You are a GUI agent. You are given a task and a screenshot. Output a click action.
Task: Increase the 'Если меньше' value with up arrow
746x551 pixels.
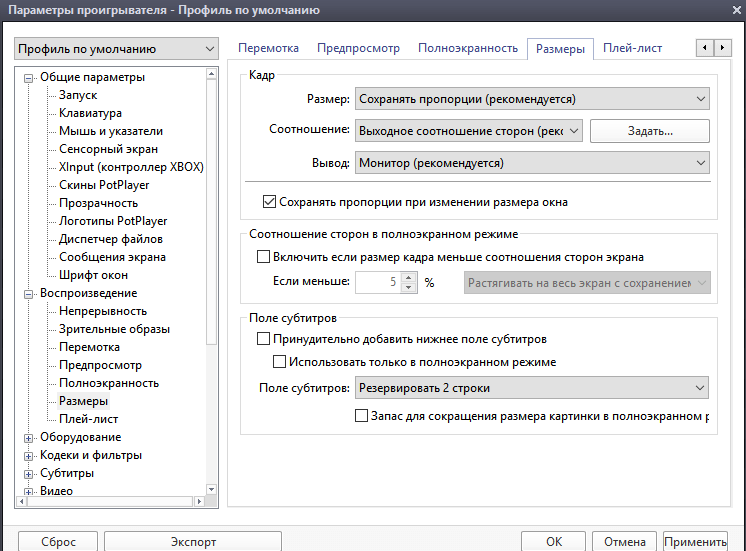pyautogui.click(x=408, y=277)
